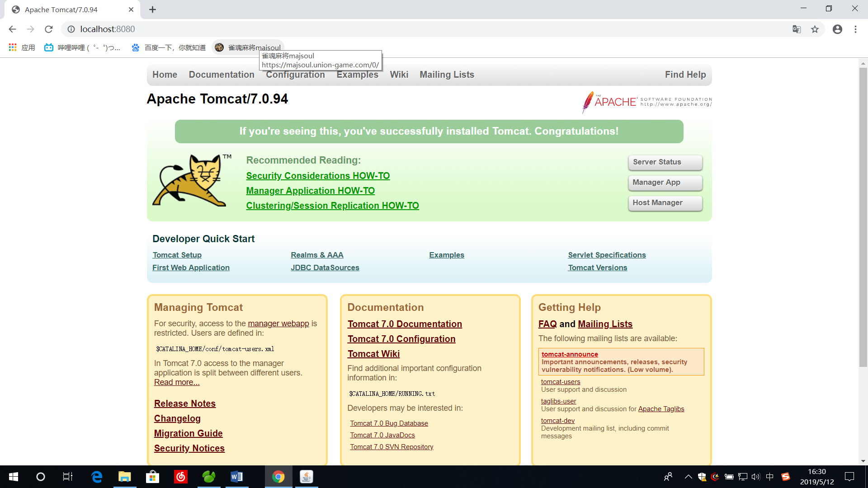Open the Apache Software Foundation logo

point(646,102)
